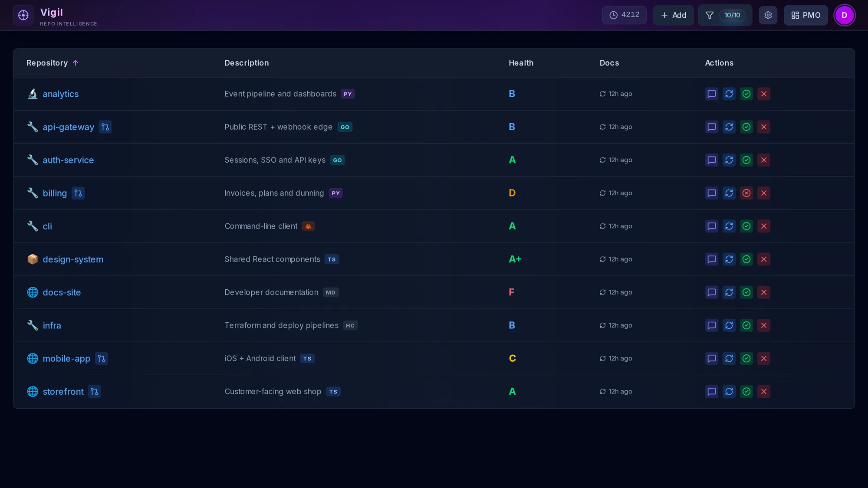Viewport: 868px width, 488px height.
Task: Click the Vigil logo icon
Action: (x=23, y=15)
